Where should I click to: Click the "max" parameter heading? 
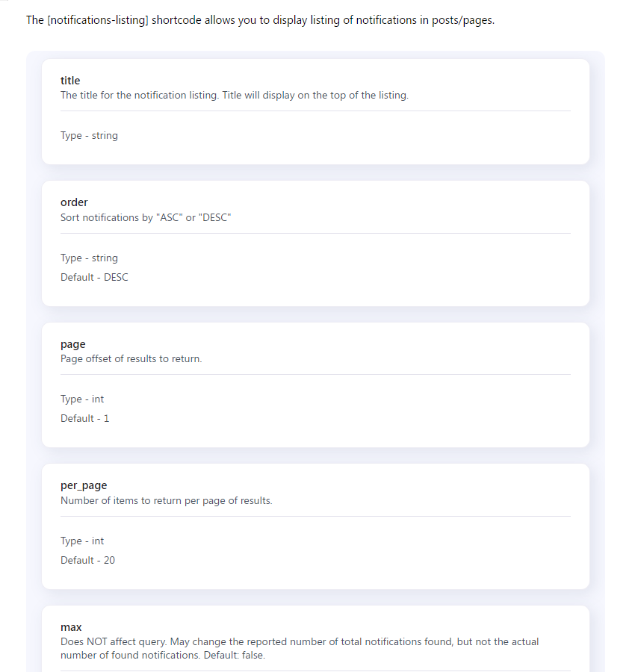click(x=71, y=627)
